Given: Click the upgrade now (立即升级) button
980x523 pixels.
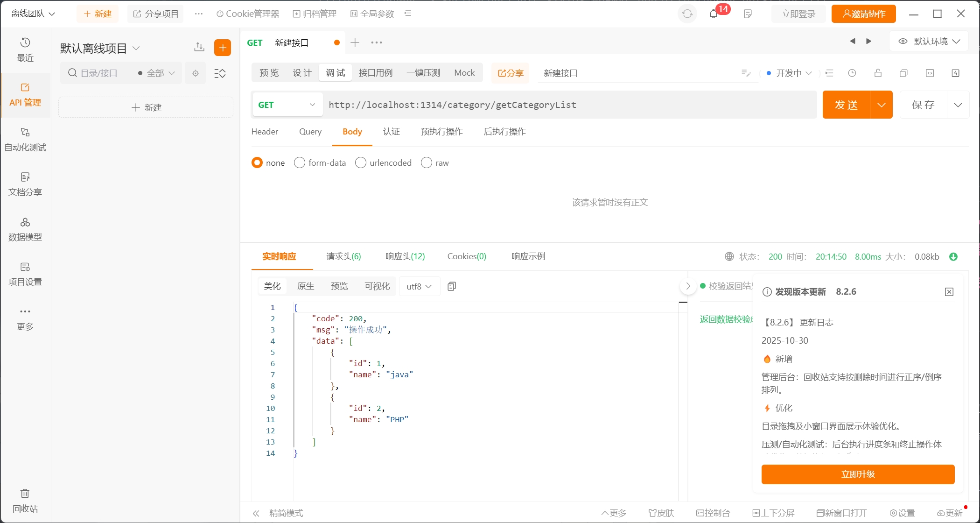Looking at the screenshot, I should click(x=858, y=474).
